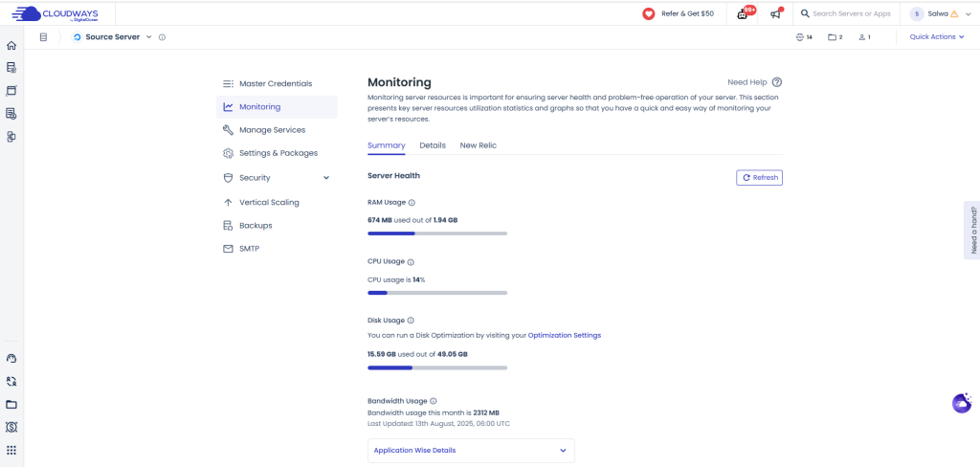Open the Salwa account menu
The height and width of the screenshot is (467, 980).
940,13
